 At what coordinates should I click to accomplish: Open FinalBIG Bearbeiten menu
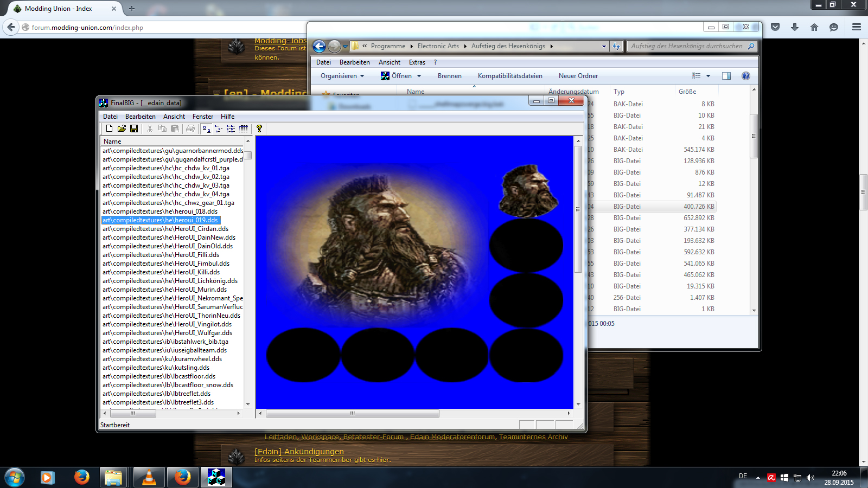point(141,117)
